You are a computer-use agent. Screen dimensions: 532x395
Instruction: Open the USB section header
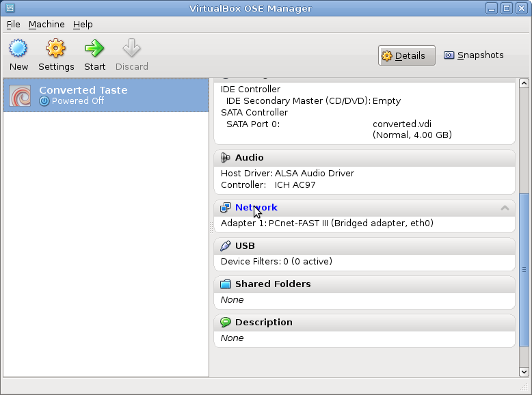(x=364, y=246)
